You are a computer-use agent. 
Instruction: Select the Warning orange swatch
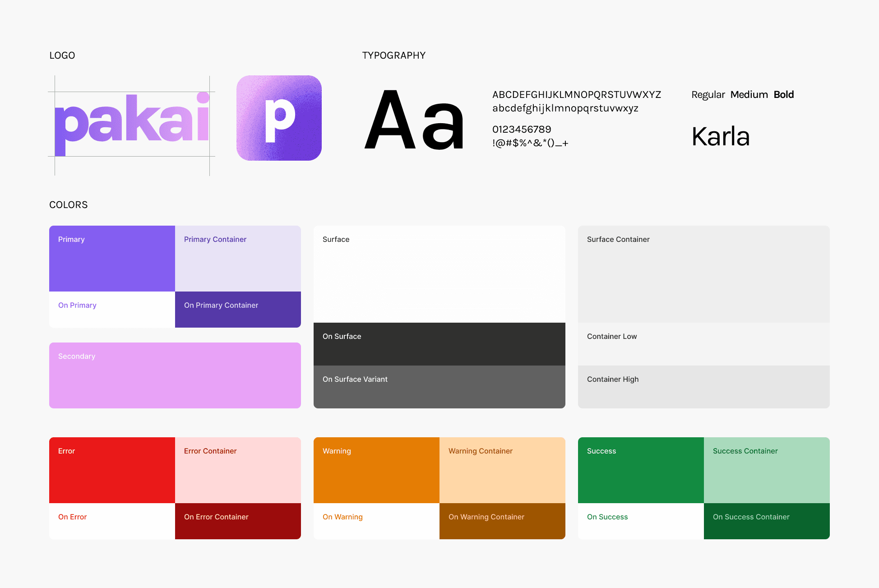(376, 470)
